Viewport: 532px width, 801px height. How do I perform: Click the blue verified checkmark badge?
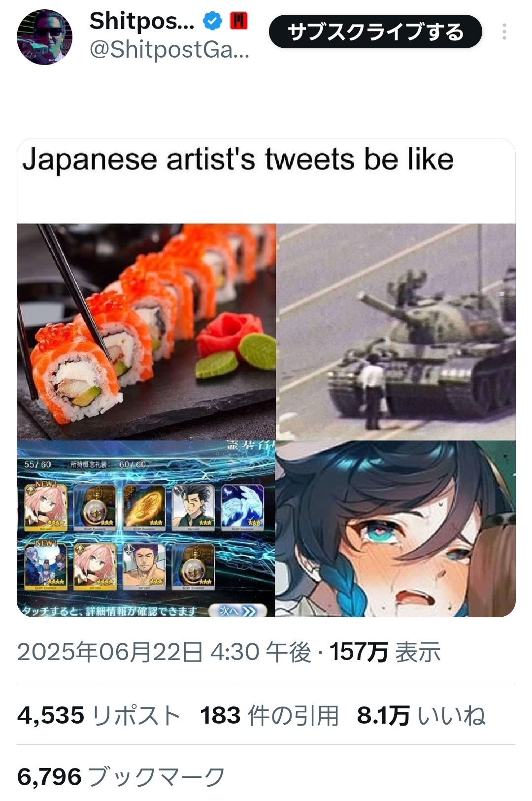[213, 21]
